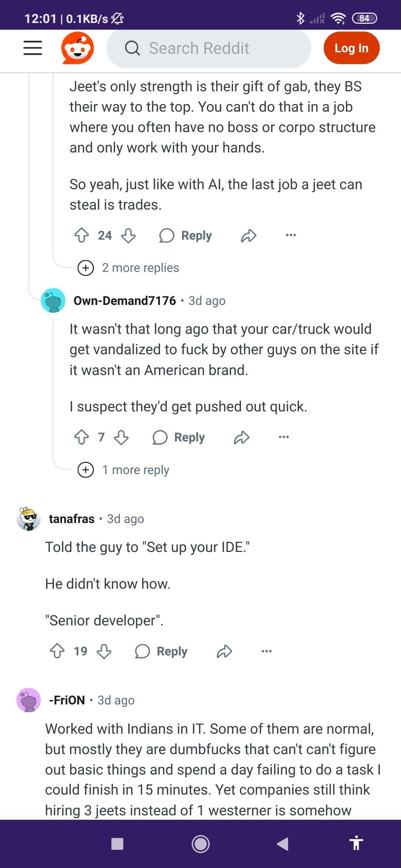Tap the Android home navigation button
401x868 pixels.
click(200, 844)
